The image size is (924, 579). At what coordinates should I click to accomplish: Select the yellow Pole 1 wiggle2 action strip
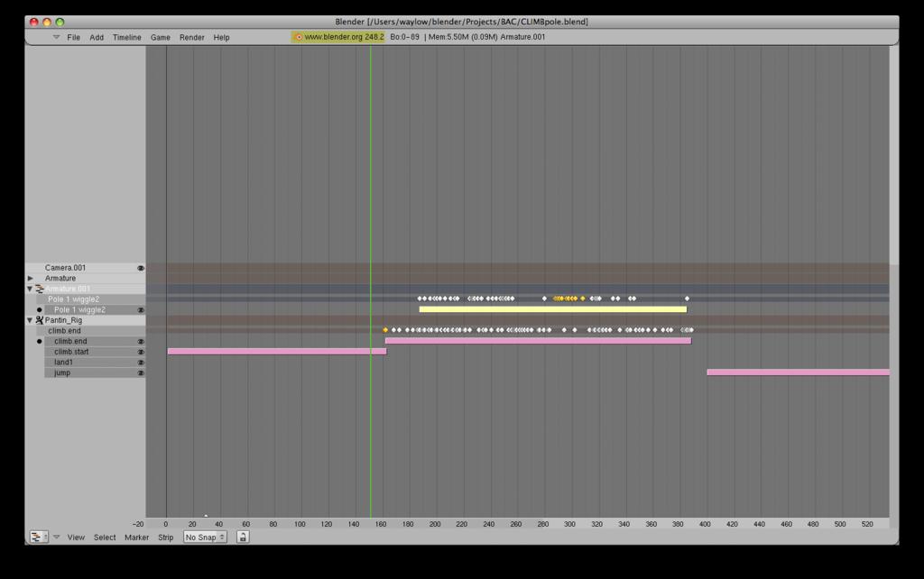click(553, 309)
